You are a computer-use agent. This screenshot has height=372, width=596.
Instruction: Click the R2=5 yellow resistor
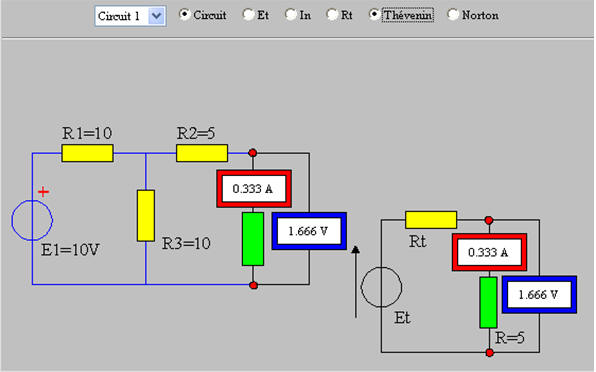pyautogui.click(x=202, y=153)
